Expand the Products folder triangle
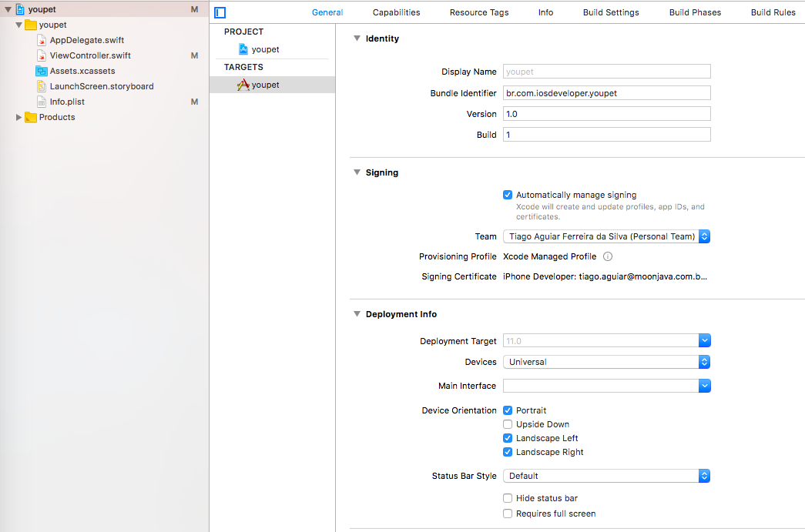The width and height of the screenshot is (805, 532). [19, 117]
